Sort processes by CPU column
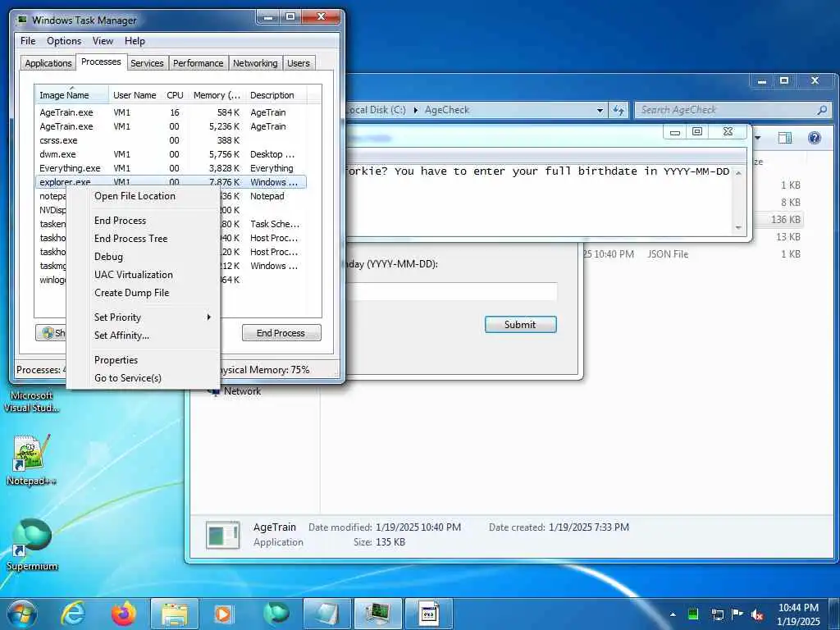This screenshot has width=840, height=630. [x=175, y=95]
